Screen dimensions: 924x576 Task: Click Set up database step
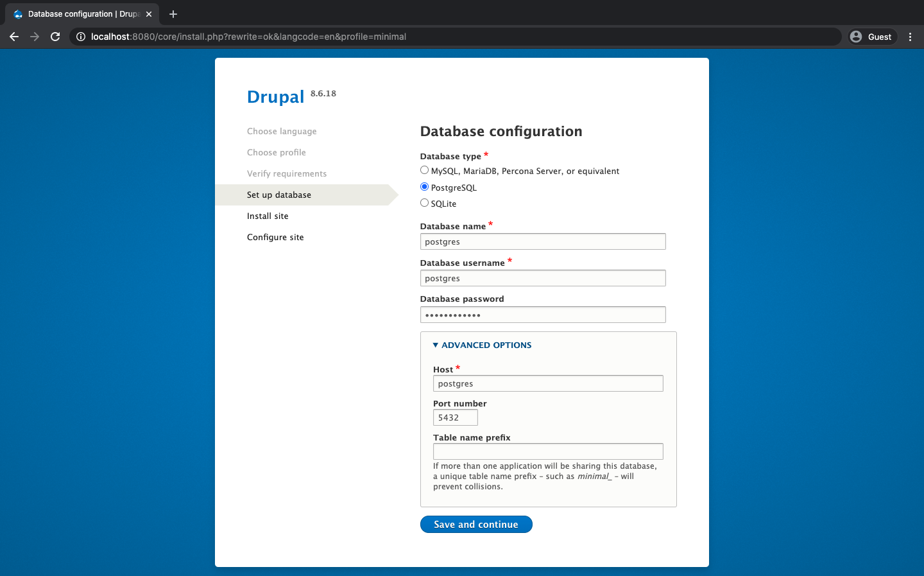(x=279, y=195)
